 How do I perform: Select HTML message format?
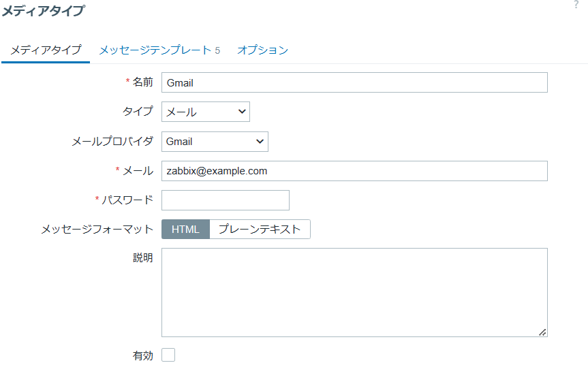pyautogui.click(x=185, y=229)
